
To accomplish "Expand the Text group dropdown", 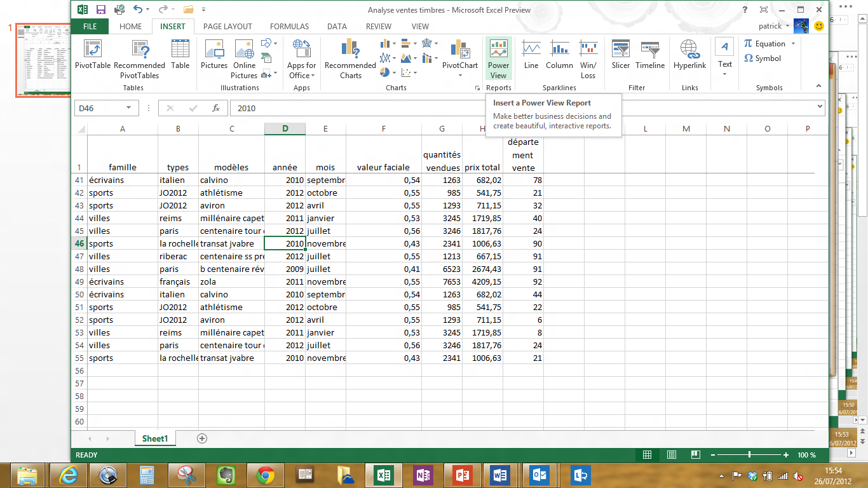I will 725,74.
